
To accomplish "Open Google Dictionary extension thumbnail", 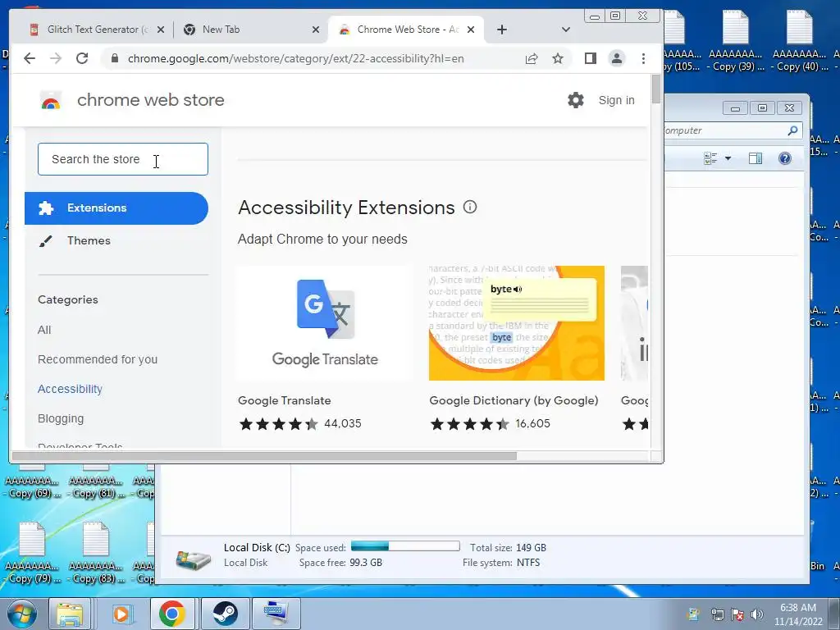I will point(517,323).
